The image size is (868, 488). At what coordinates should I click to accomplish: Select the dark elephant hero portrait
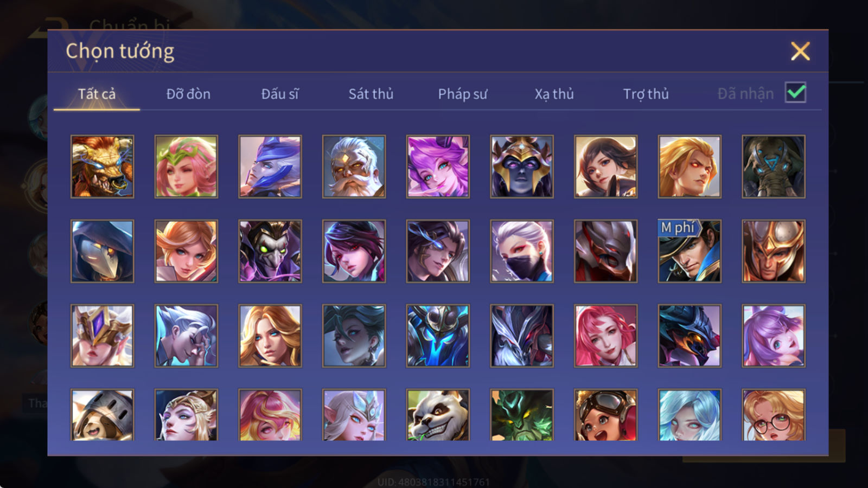[774, 166]
